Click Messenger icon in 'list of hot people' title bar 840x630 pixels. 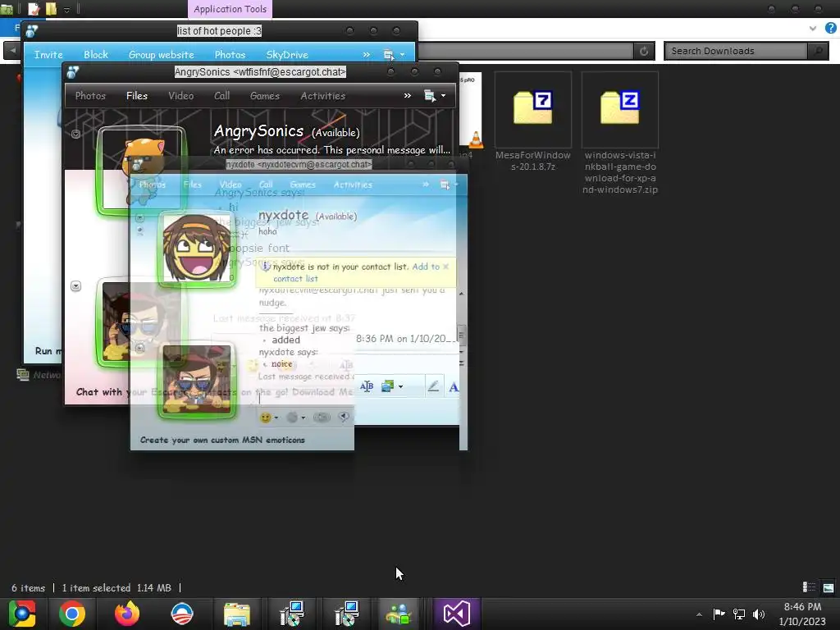coord(32,32)
